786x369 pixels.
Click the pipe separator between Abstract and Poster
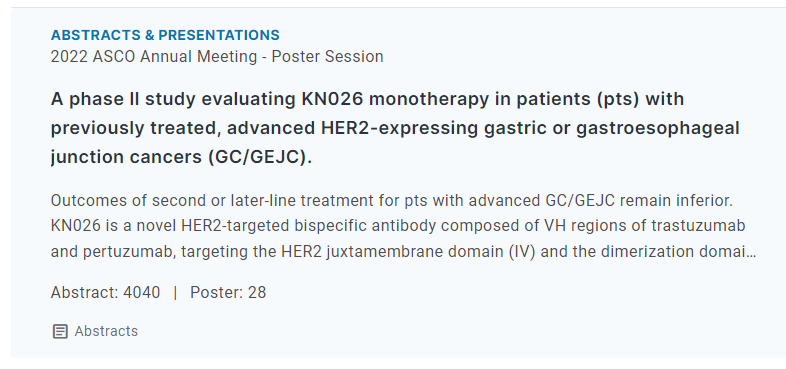coord(175,292)
